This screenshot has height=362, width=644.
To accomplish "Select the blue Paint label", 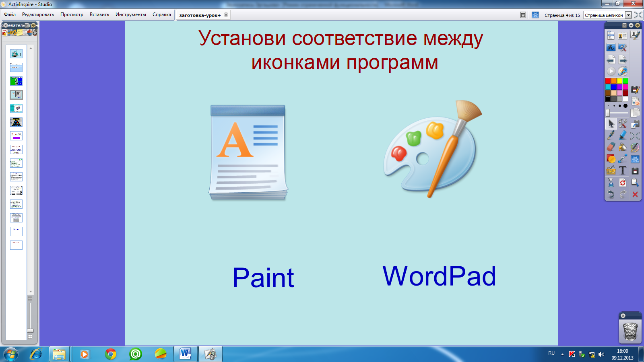I will tap(264, 278).
